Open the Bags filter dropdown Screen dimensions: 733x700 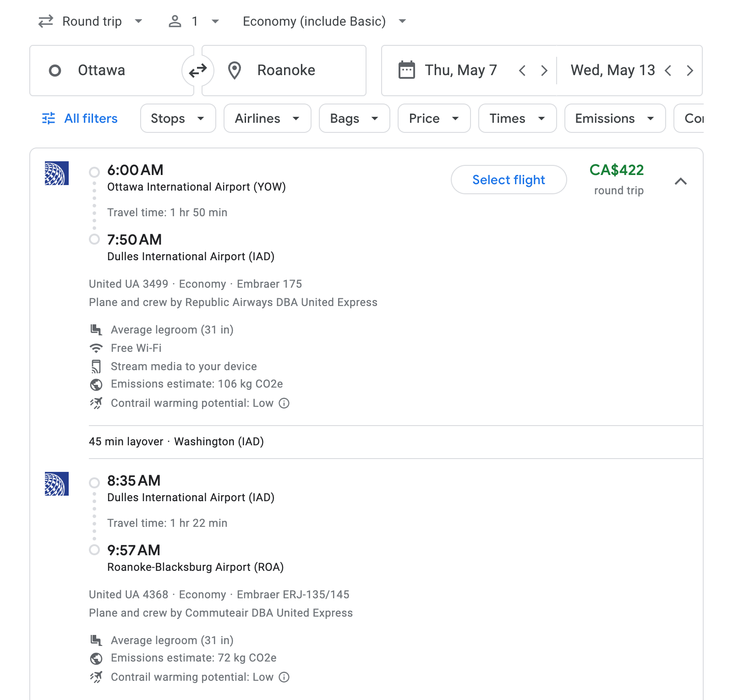354,118
